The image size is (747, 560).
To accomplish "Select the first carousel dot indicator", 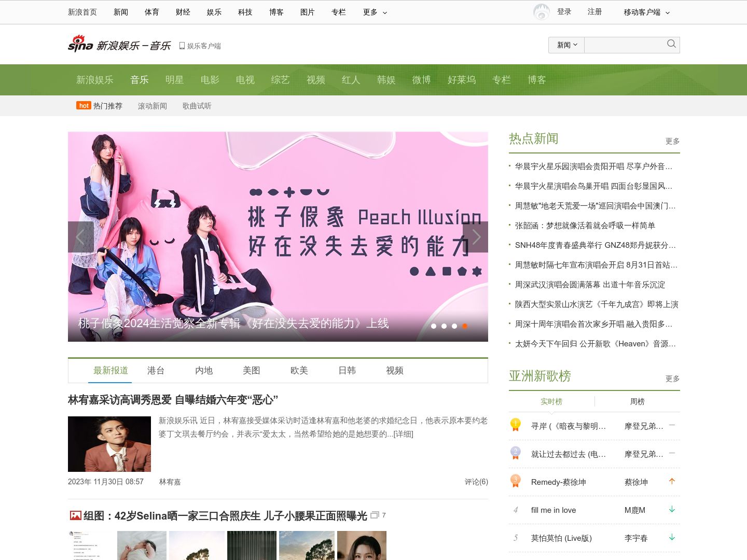I will (x=434, y=326).
